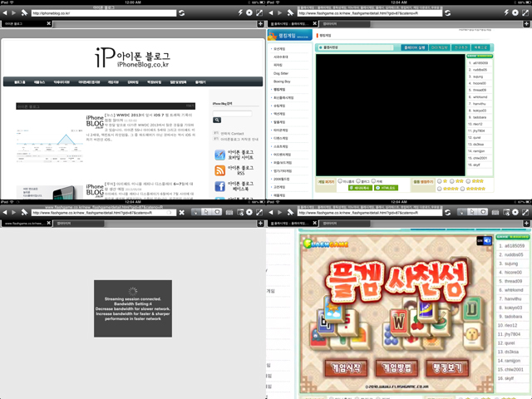Select one-star rating radio button
This screenshot has width=532, height=399.
tap(440, 181)
